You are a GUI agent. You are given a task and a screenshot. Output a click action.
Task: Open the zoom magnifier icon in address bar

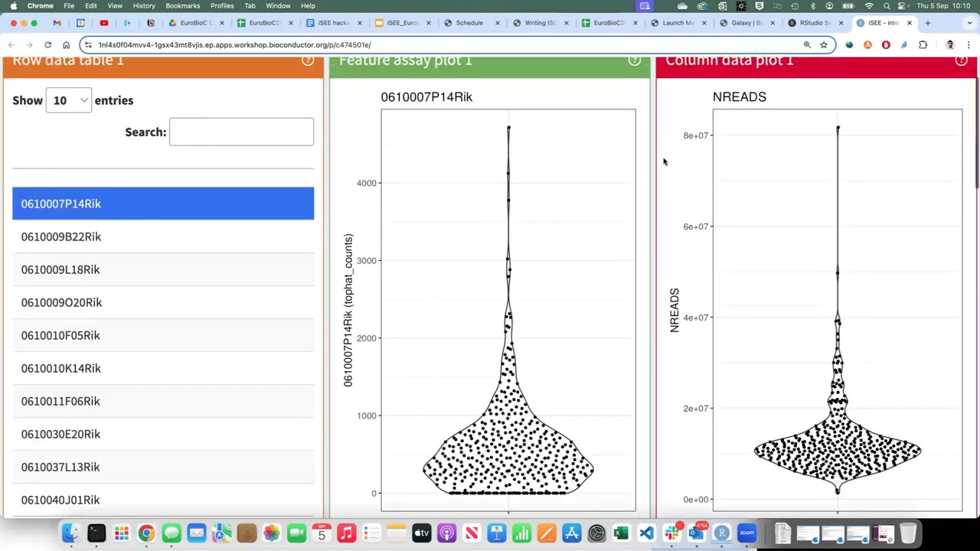807,45
